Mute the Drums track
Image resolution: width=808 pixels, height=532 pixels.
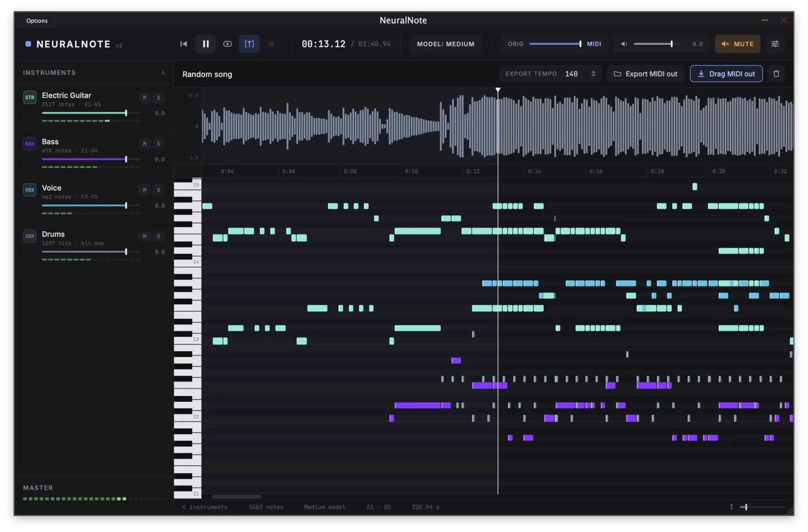pos(145,236)
